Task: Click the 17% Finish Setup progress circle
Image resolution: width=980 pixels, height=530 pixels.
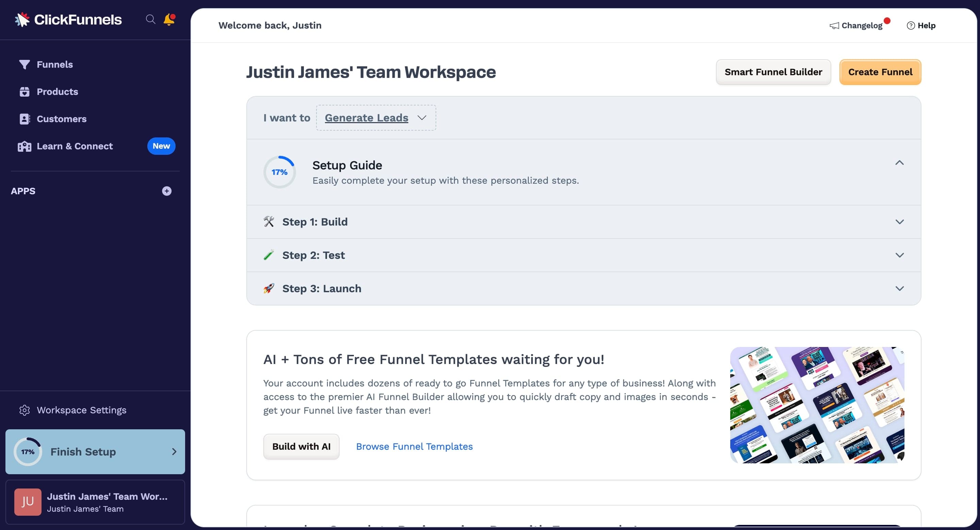Action: [28, 452]
